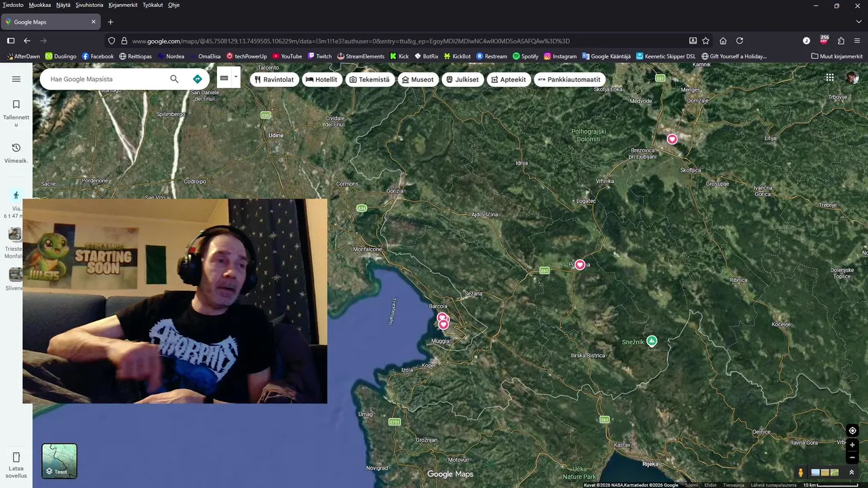Viewport: 868px width, 488px height.
Task: Open the Viimeaik. recent history icon
Action: tap(16, 148)
